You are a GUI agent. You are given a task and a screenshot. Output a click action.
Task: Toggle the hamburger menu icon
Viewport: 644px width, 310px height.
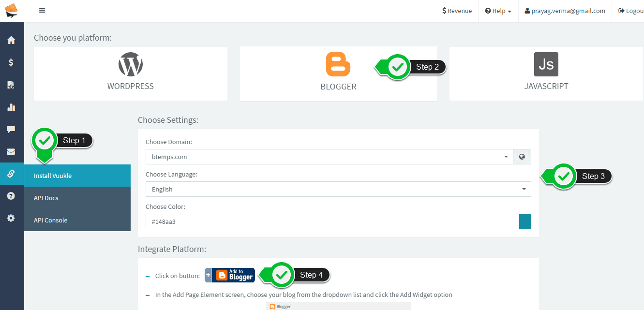coord(42,11)
